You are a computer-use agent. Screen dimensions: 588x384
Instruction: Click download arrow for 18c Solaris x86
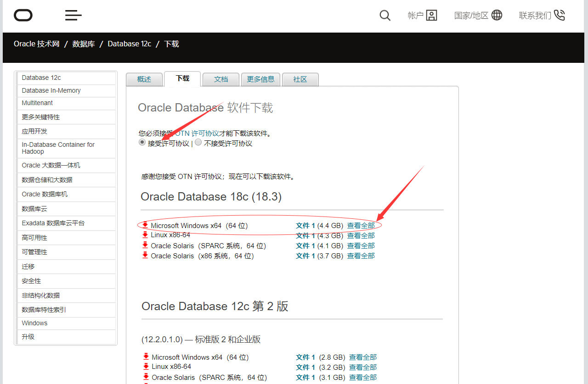[145, 255]
